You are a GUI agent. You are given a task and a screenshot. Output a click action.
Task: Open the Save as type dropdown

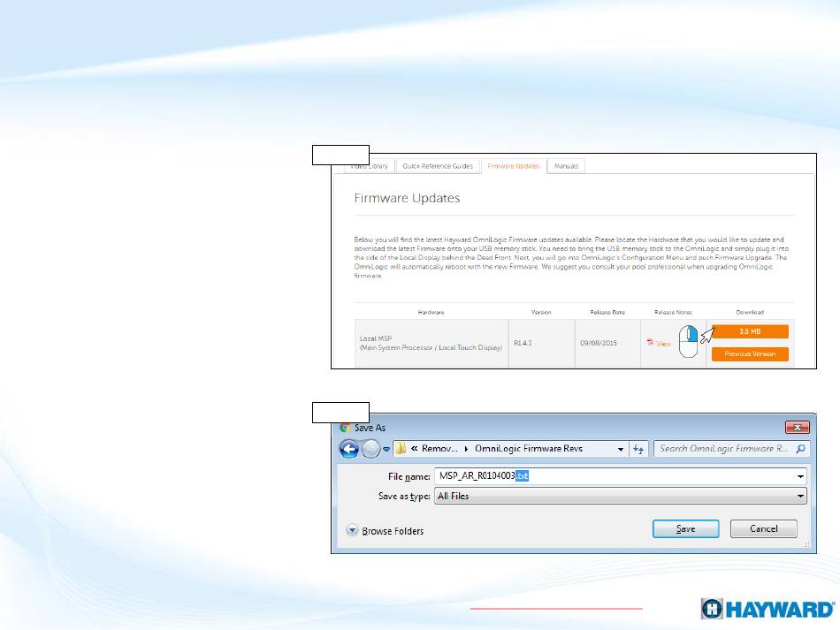click(x=621, y=497)
